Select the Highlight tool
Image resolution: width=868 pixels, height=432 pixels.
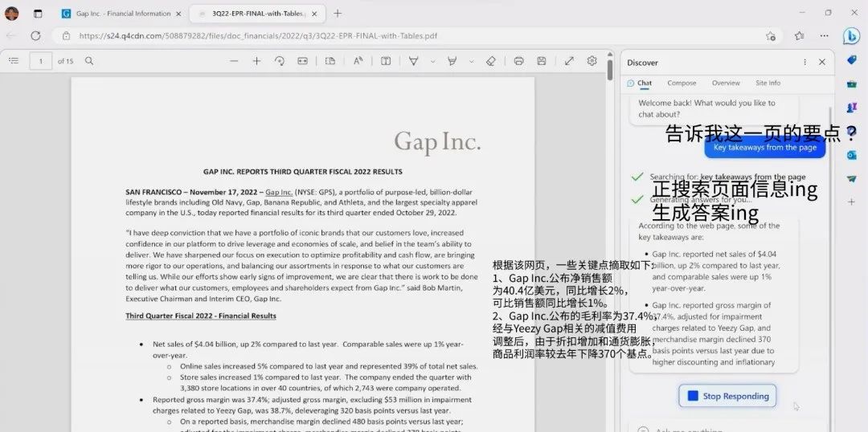(452, 61)
